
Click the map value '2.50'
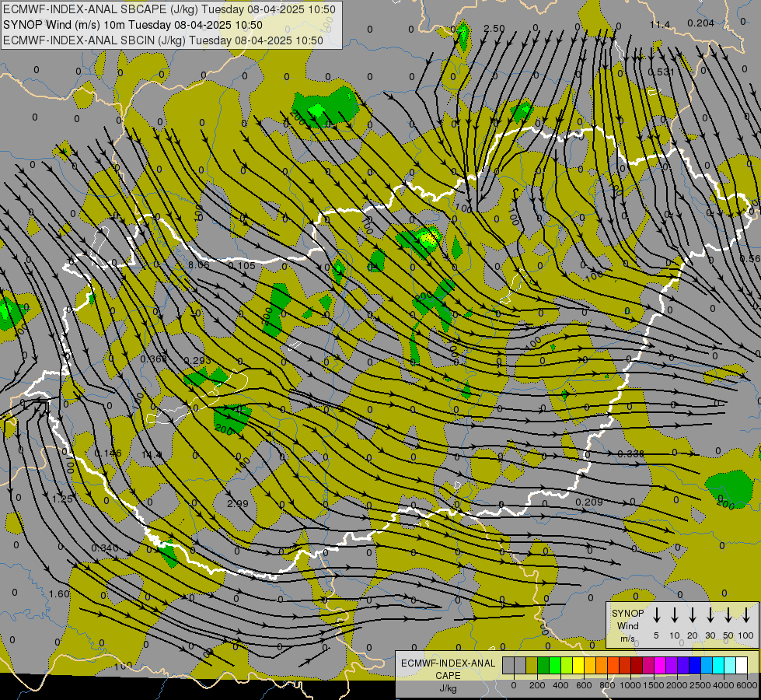[494, 29]
